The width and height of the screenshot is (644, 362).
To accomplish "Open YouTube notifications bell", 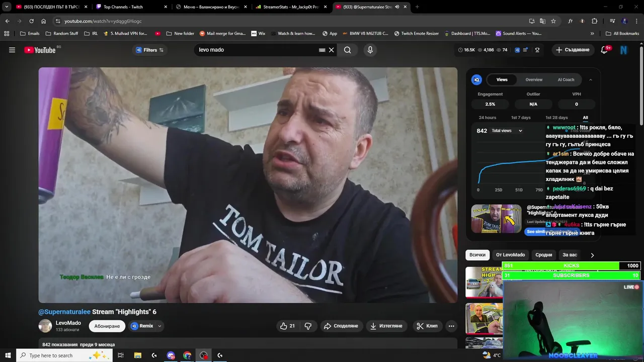I will click(x=605, y=50).
